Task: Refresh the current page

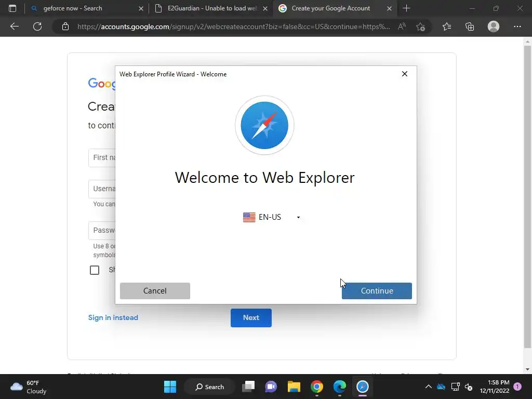Action: tap(37, 26)
